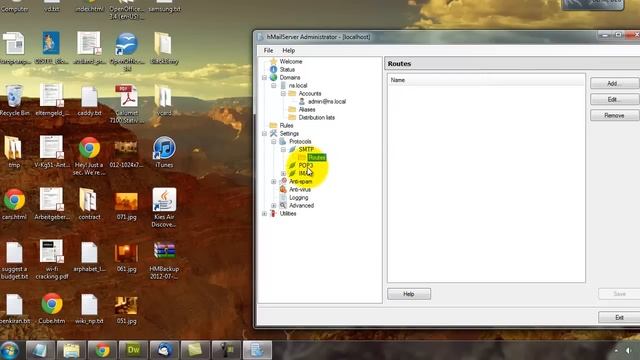The height and width of the screenshot is (360, 640).
Task: Open the Anti-spam settings node
Action: click(300, 182)
